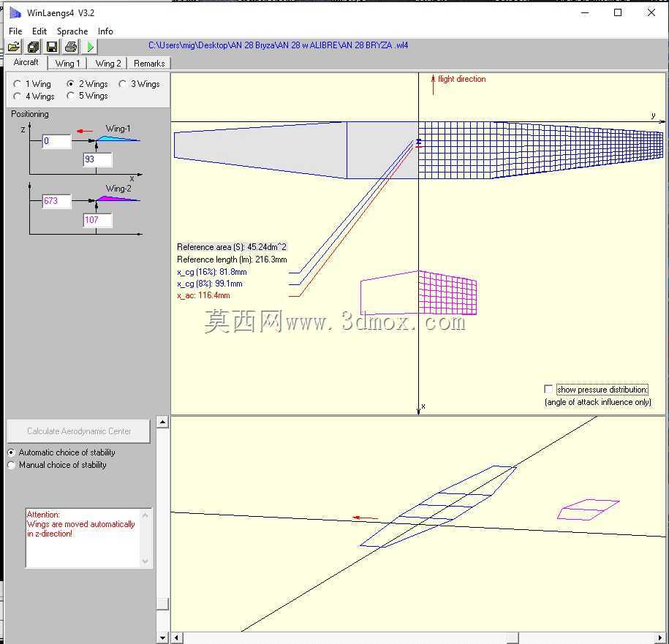Click left arrow of horizontal 3D view scrollbar
The width and height of the screenshot is (669, 644).
coord(177,638)
